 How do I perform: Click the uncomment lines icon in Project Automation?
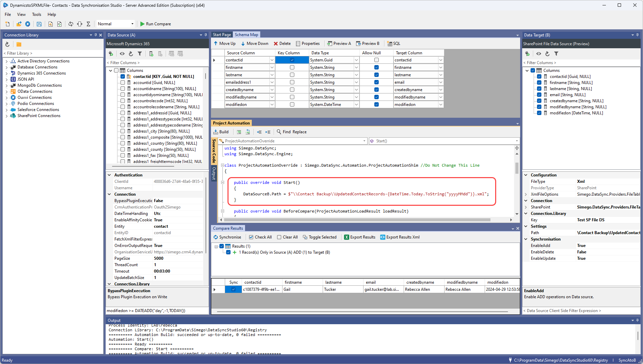(248, 132)
